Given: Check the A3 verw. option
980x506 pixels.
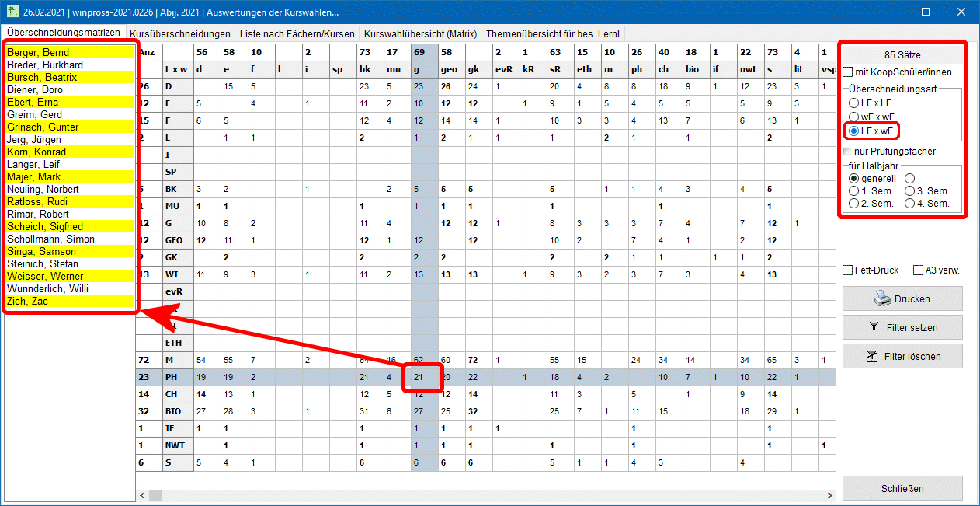Looking at the screenshot, I should pos(919,270).
